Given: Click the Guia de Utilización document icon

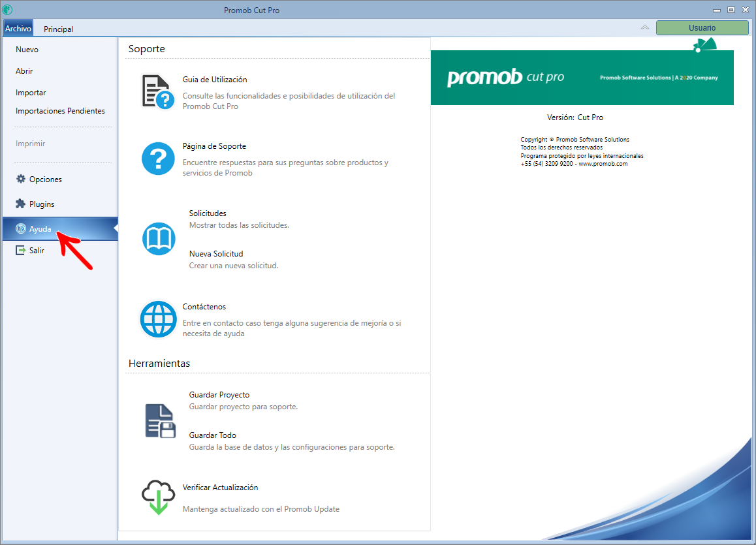Looking at the screenshot, I should coord(158,91).
